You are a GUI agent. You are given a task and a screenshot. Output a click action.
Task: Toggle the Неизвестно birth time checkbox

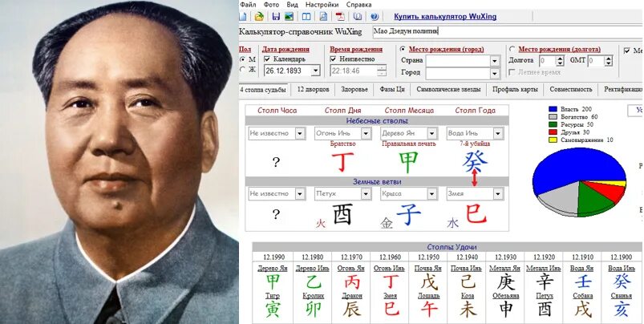point(334,59)
